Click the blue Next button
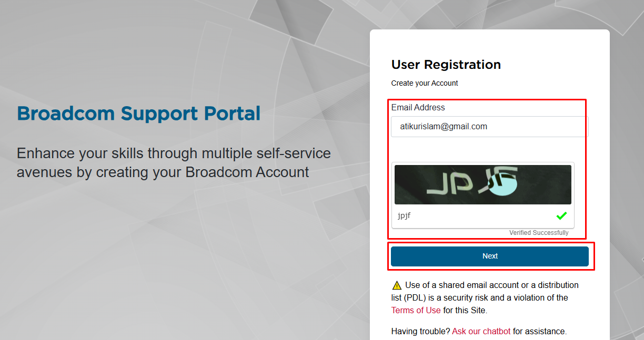 pos(490,256)
